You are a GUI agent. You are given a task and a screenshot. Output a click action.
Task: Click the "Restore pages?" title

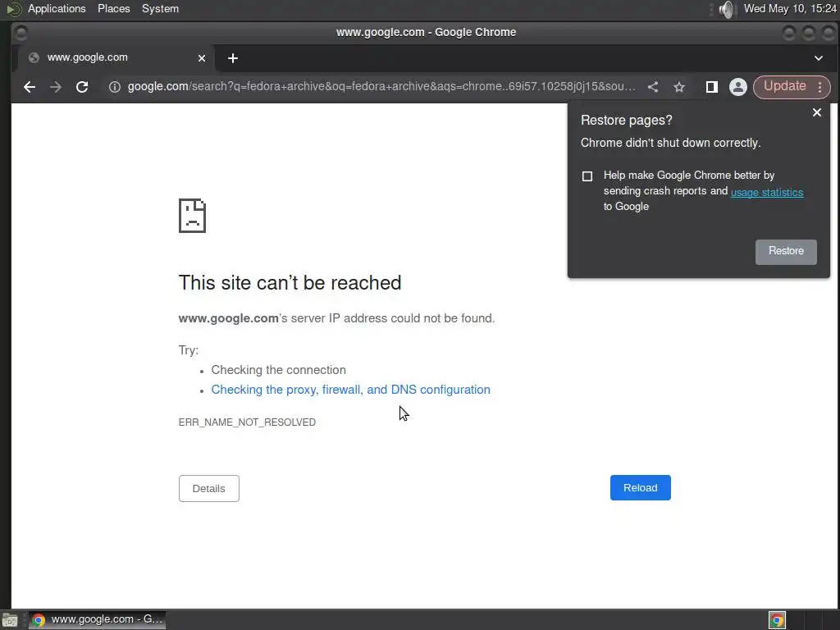(x=626, y=121)
